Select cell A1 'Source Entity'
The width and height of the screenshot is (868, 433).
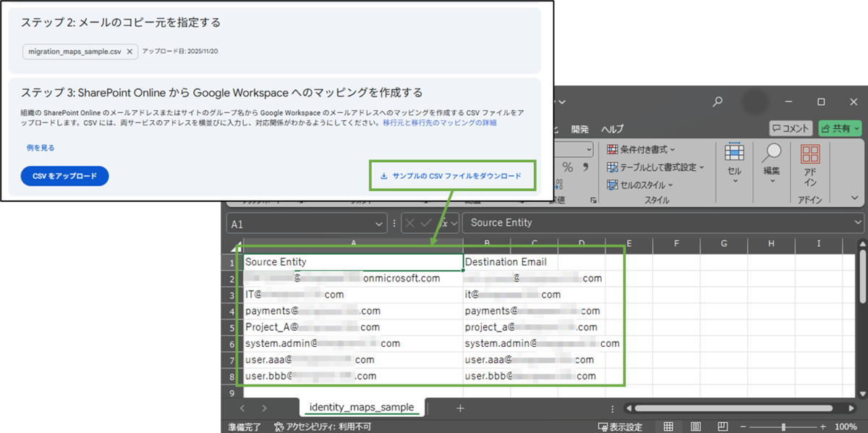(353, 261)
